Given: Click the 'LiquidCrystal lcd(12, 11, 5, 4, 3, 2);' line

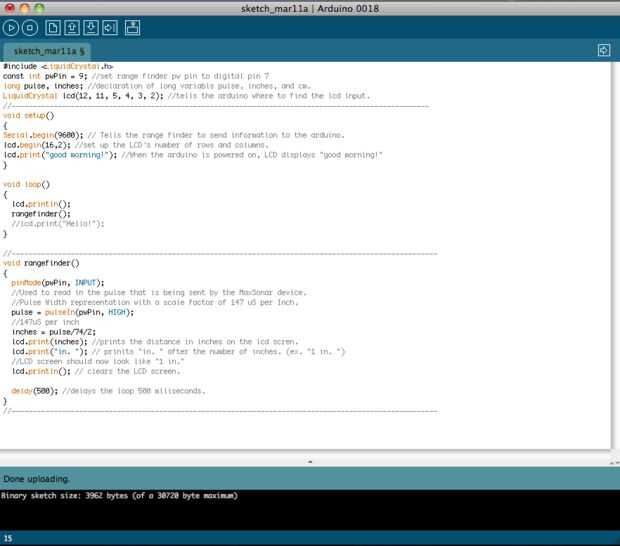Looking at the screenshot, I should coord(186,96).
